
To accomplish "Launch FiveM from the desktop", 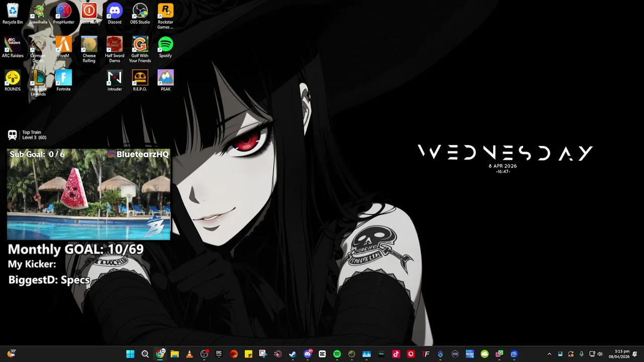I will click(x=63, y=47).
